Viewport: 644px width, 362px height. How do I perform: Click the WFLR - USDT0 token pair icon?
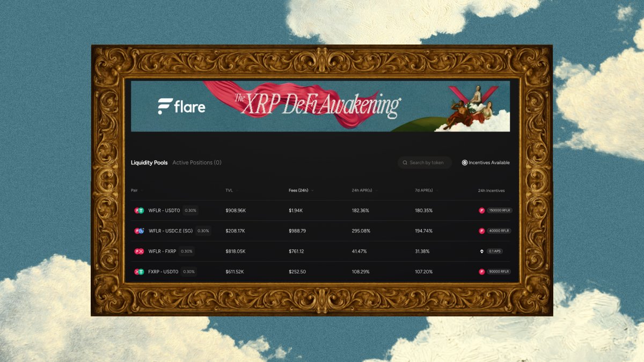139,211
